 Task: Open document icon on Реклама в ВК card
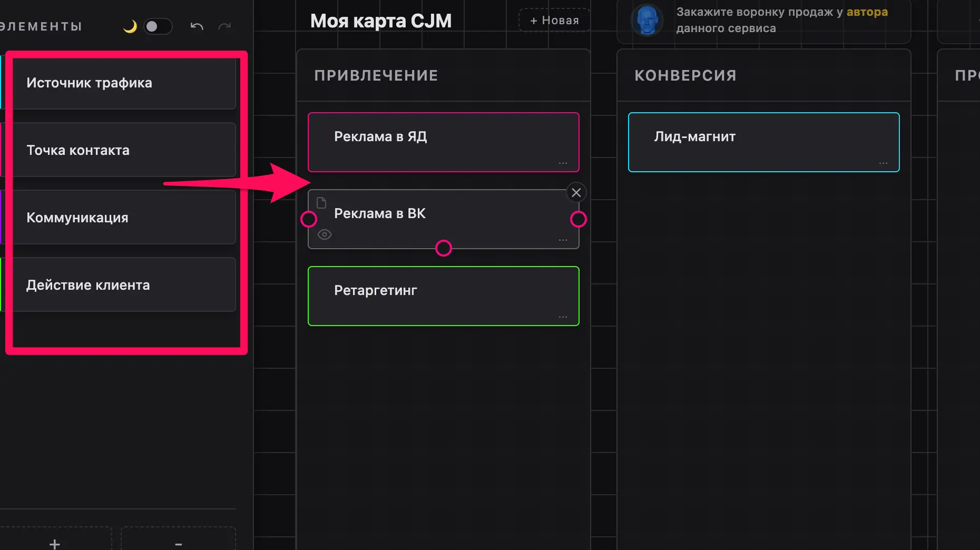pos(321,202)
